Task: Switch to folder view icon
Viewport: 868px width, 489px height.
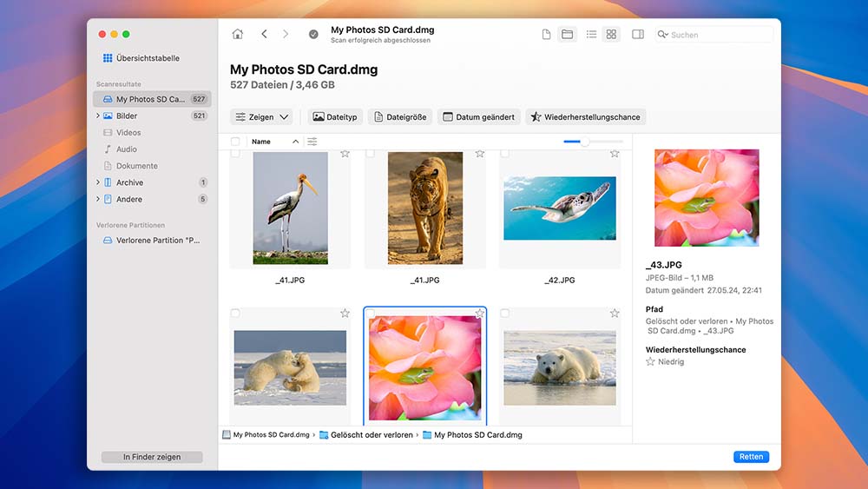Action: [x=568, y=35]
